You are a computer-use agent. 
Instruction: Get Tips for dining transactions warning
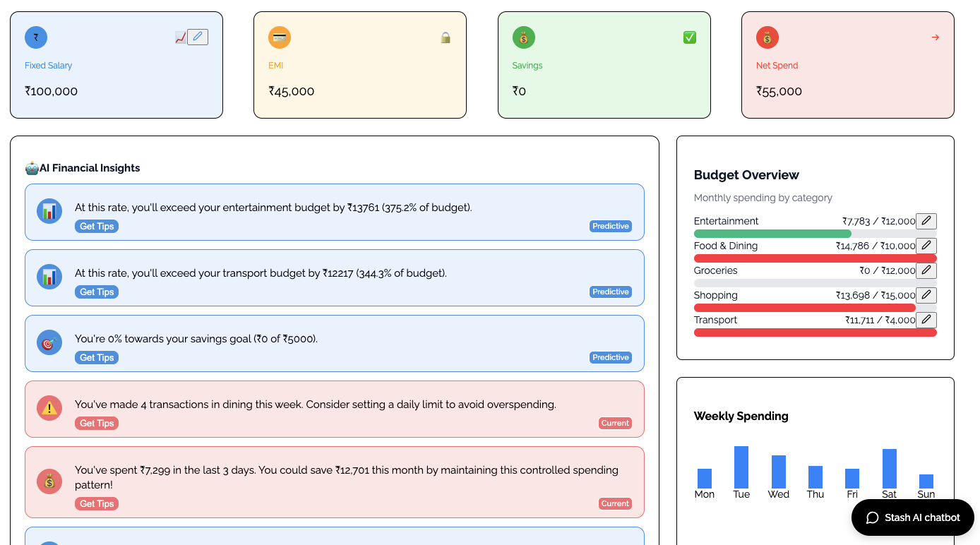[x=97, y=424]
